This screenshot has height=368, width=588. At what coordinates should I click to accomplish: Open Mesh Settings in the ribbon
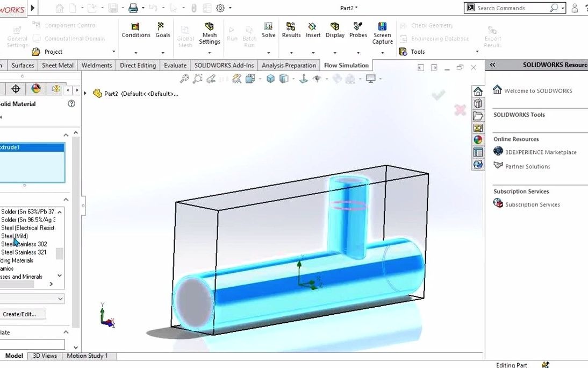[210, 31]
